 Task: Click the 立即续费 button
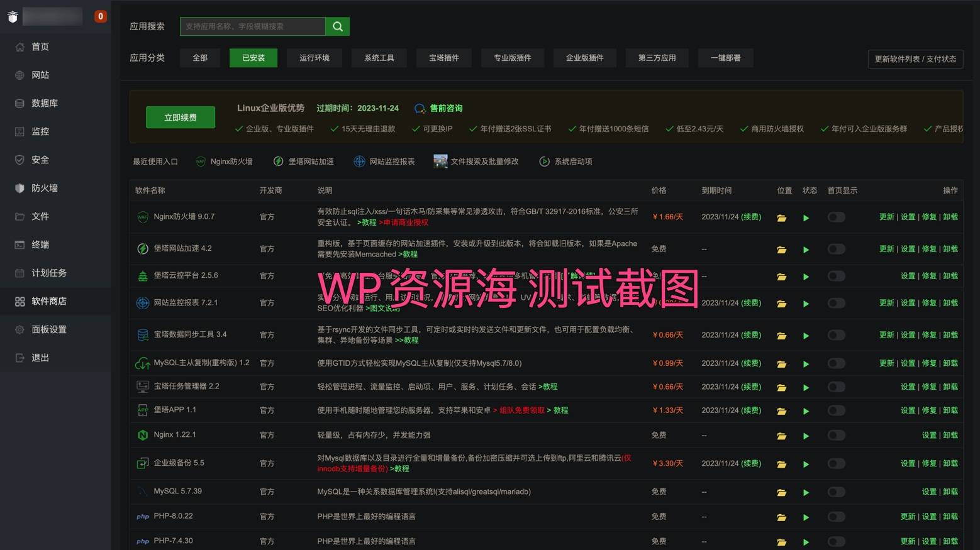tap(181, 118)
